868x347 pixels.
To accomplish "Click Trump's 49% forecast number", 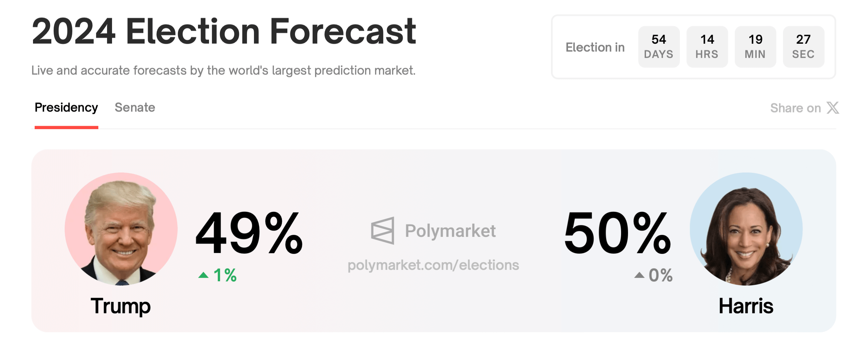I will 249,233.
